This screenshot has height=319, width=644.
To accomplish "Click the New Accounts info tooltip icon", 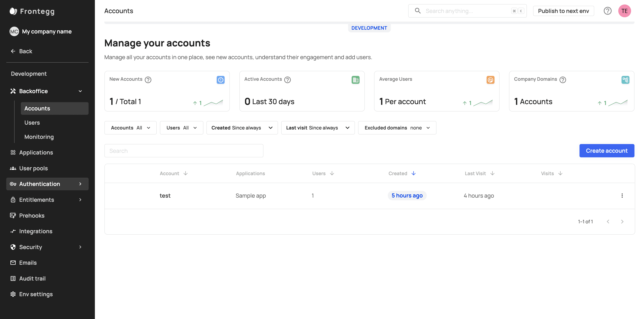I will (148, 79).
